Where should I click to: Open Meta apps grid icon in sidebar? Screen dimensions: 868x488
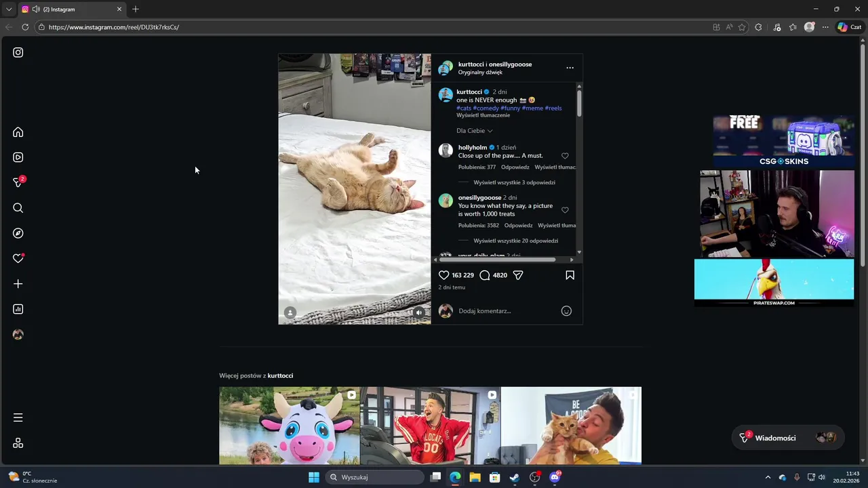(18, 443)
